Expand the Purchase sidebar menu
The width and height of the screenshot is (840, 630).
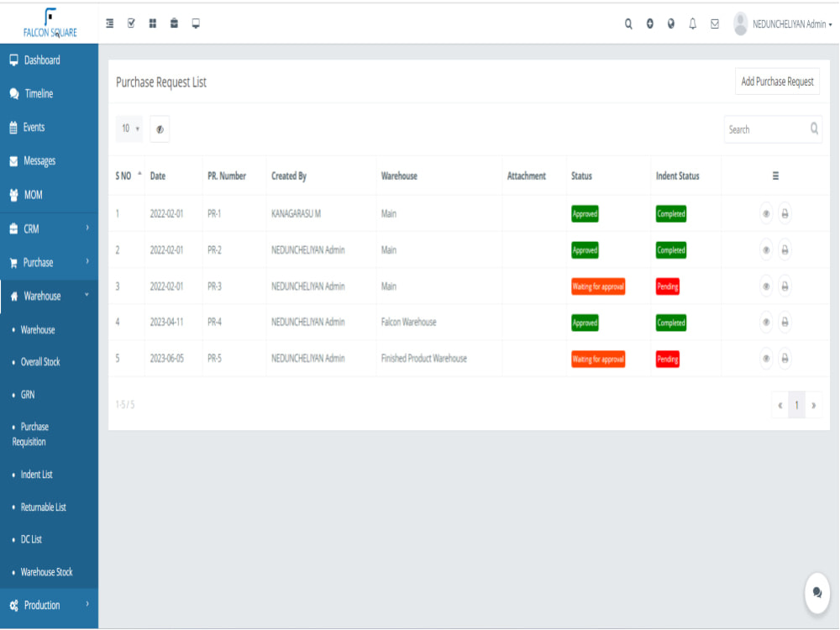(50, 262)
